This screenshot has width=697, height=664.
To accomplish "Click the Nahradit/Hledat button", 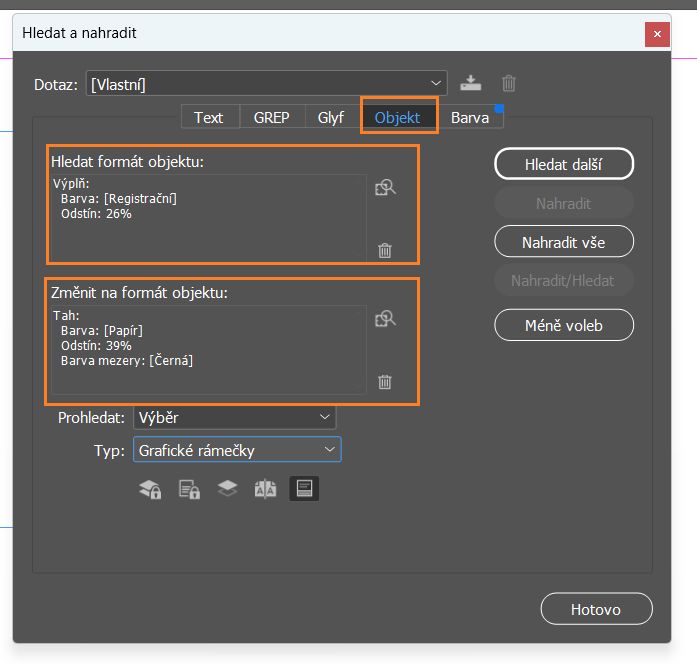I will (x=564, y=280).
